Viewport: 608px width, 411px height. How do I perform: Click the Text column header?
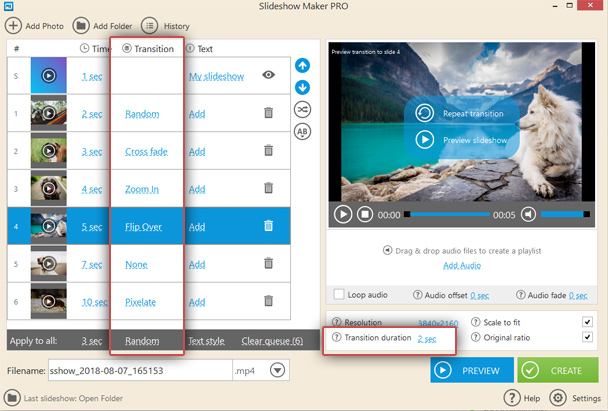coord(199,48)
